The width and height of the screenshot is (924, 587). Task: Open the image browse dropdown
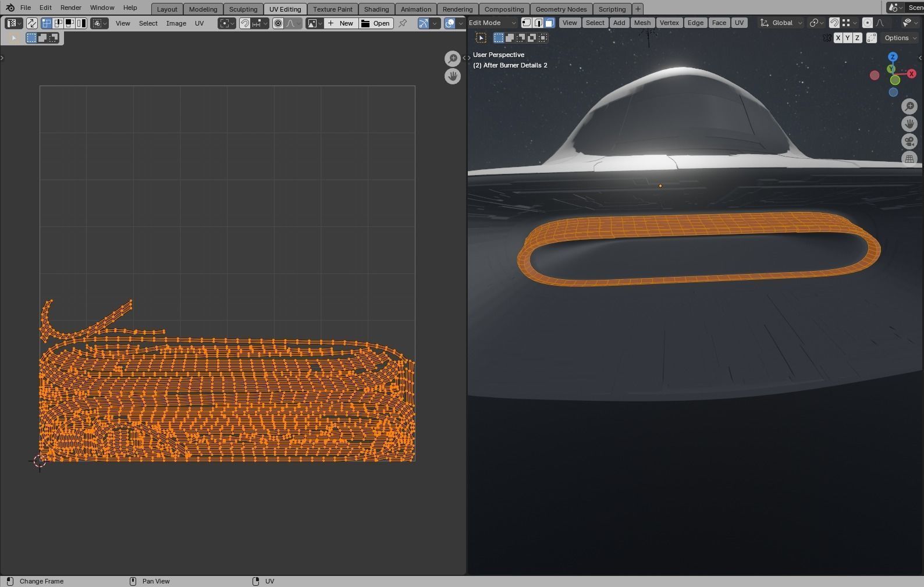(x=314, y=23)
